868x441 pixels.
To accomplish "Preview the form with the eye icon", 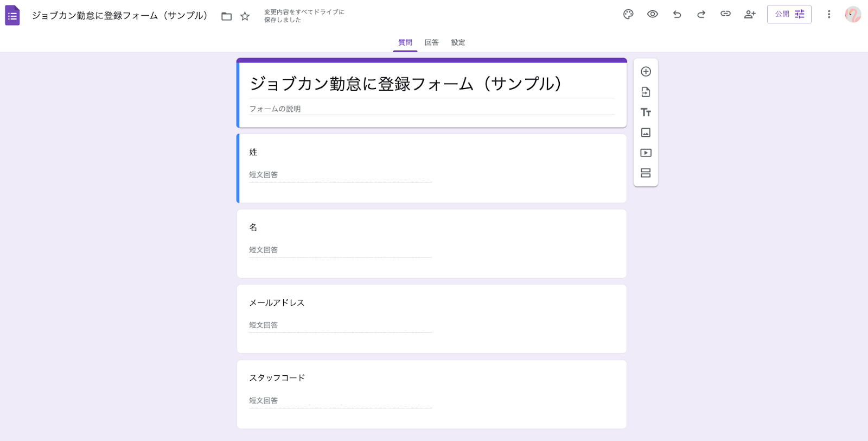I will coord(653,15).
